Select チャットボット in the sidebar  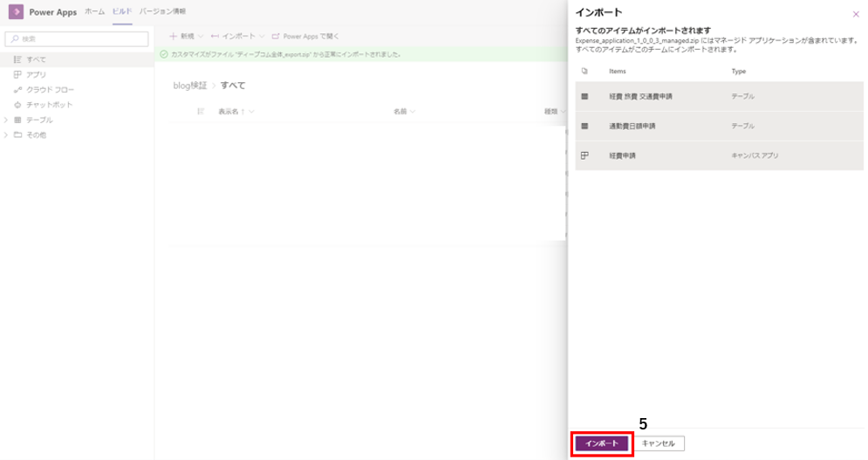[x=49, y=105]
